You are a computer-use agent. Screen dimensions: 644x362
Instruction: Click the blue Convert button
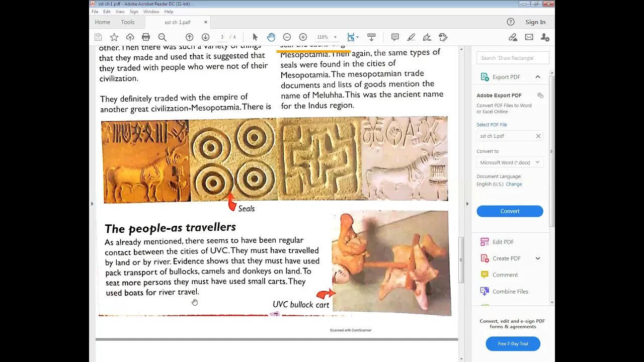[510, 211]
